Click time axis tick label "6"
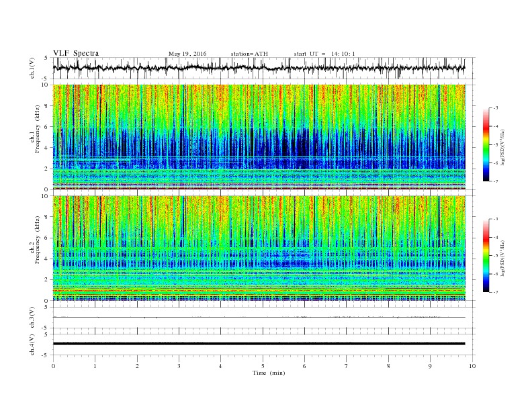 click(x=304, y=366)
